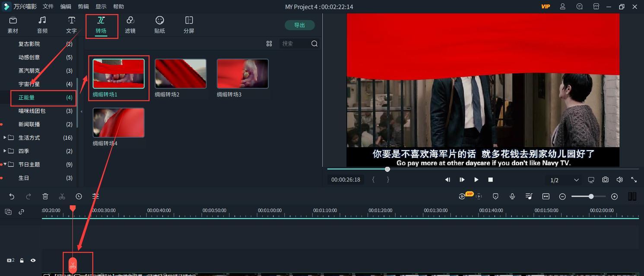
Task: Stop the preview playback
Action: tap(491, 180)
